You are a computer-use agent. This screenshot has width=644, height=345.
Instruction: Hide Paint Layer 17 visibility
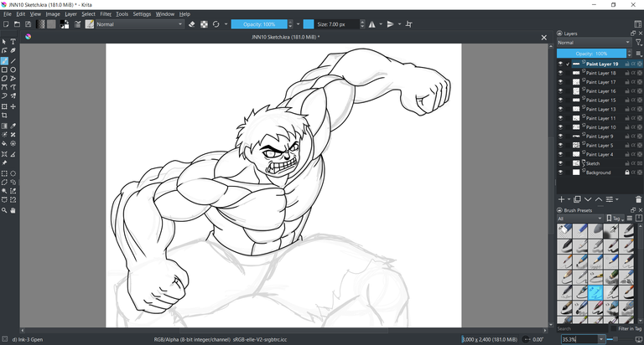tap(560, 82)
